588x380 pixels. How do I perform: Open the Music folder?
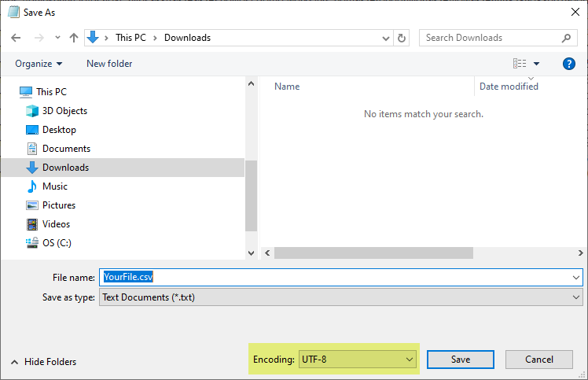pyautogui.click(x=55, y=186)
